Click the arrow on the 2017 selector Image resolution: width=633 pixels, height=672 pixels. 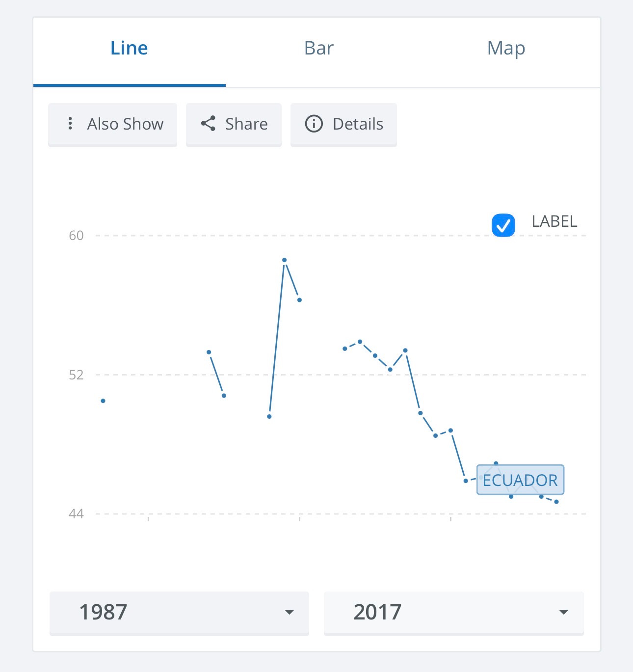(564, 613)
